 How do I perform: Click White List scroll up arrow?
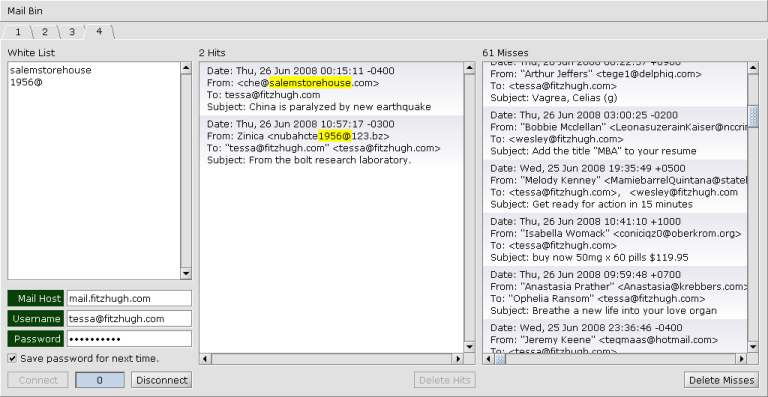(186, 68)
